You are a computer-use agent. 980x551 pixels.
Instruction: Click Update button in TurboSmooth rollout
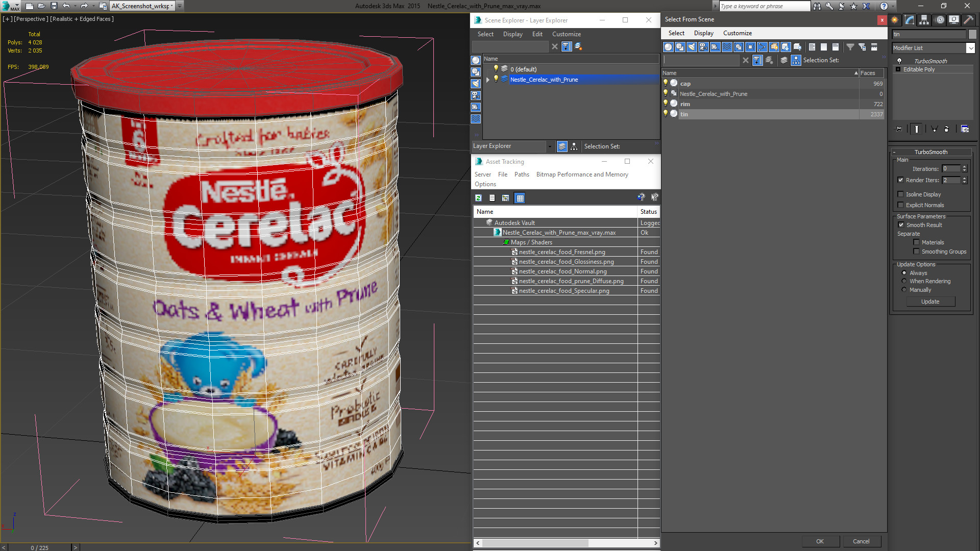tap(930, 302)
